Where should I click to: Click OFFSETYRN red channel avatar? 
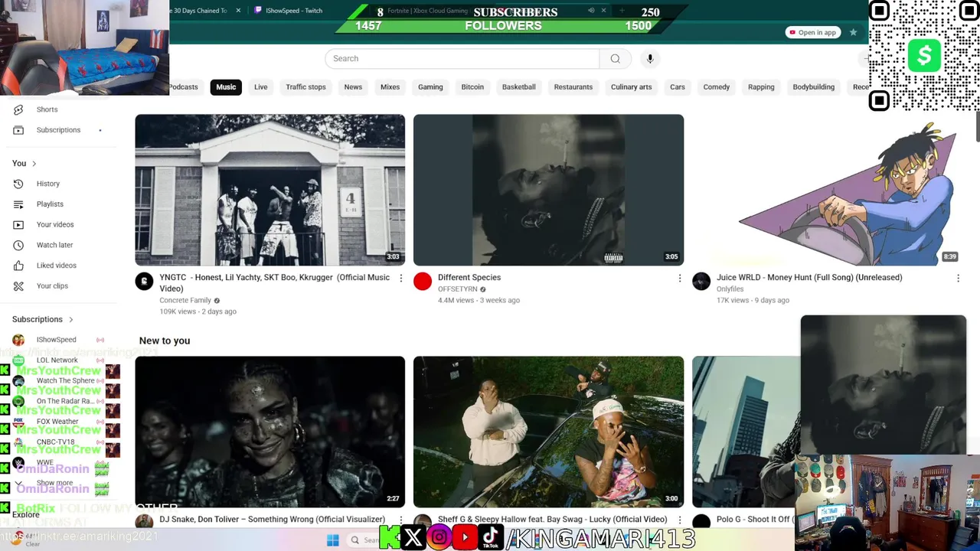pyautogui.click(x=423, y=282)
